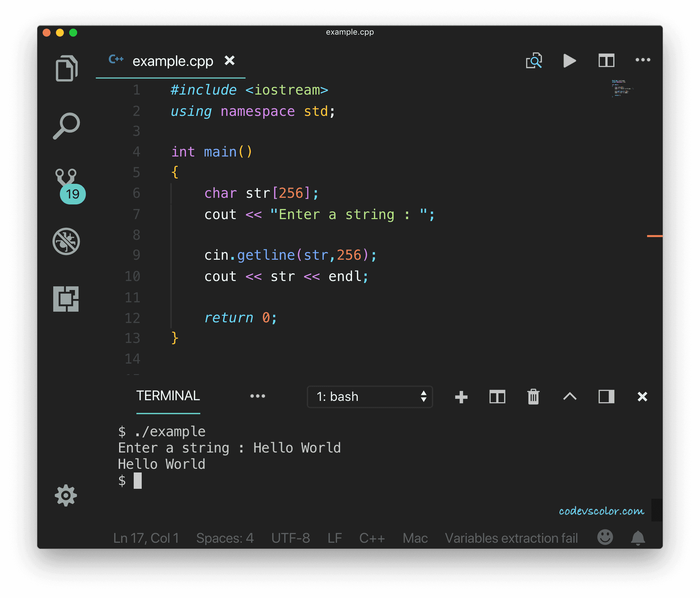The height and width of the screenshot is (598, 700).
Task: Open terminal panel overflow ellipsis
Action: pos(258,396)
